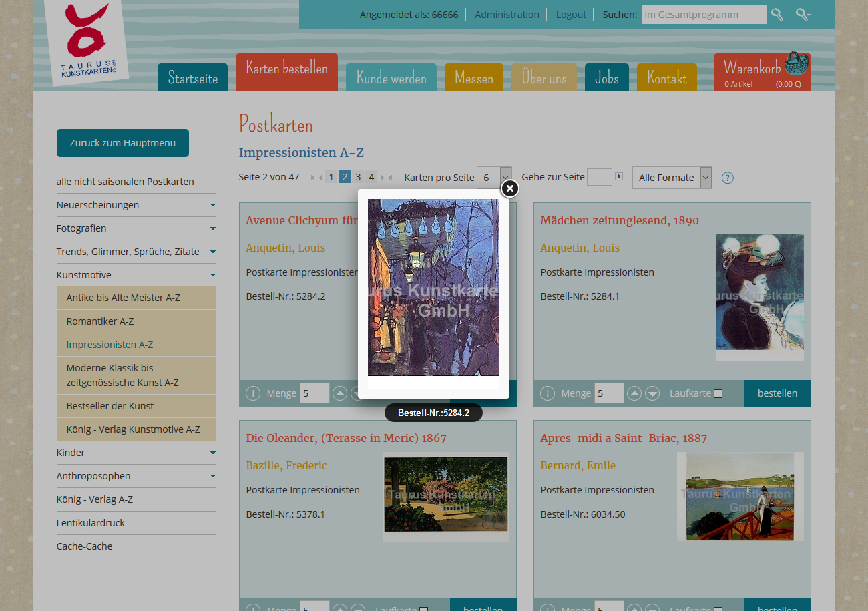
Task: Open advanced search with plus magnifier icon
Action: click(803, 15)
